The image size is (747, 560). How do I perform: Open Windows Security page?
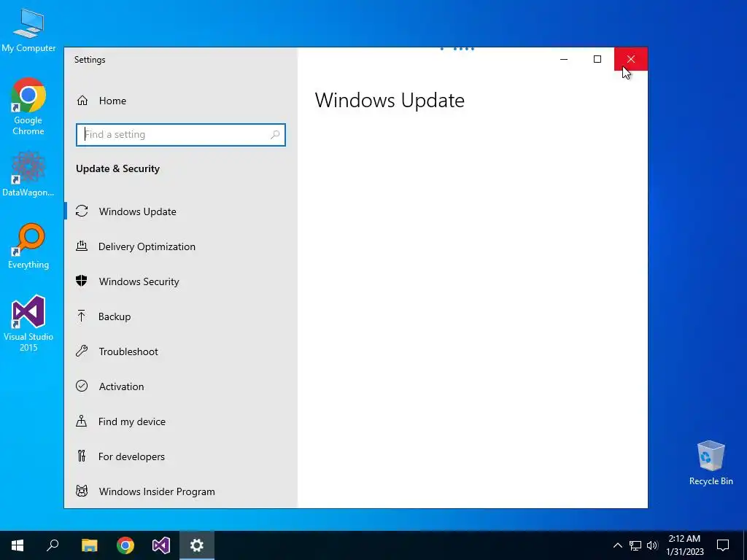(181, 281)
